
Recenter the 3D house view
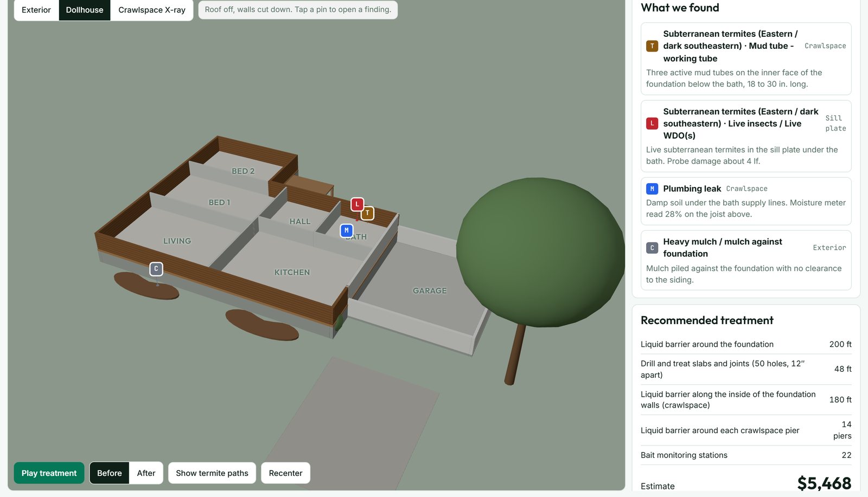click(x=286, y=473)
